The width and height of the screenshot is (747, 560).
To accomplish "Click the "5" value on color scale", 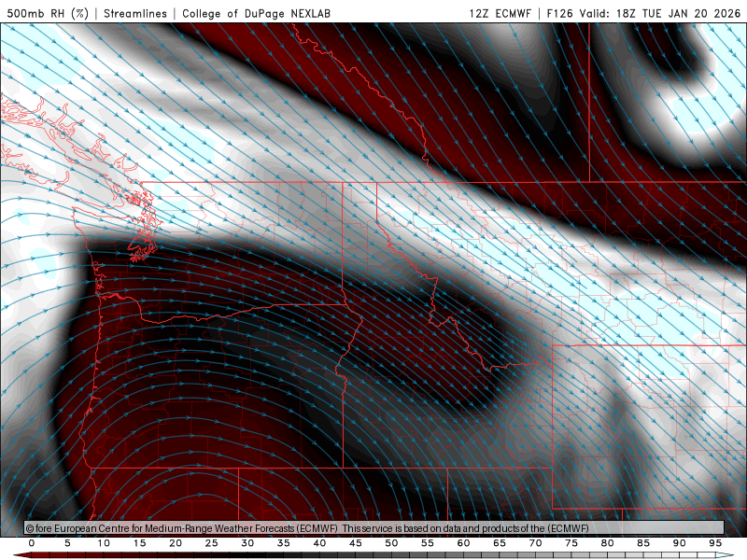I will tap(67, 543).
